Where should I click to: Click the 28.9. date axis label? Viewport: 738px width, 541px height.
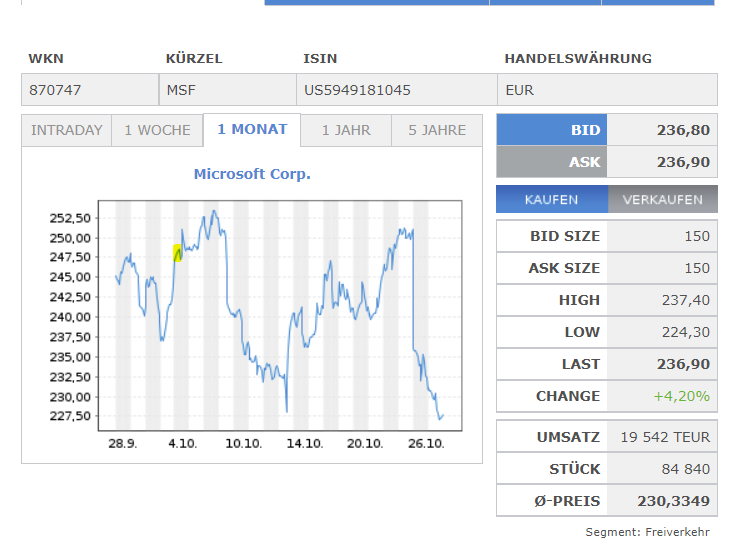[x=122, y=444]
